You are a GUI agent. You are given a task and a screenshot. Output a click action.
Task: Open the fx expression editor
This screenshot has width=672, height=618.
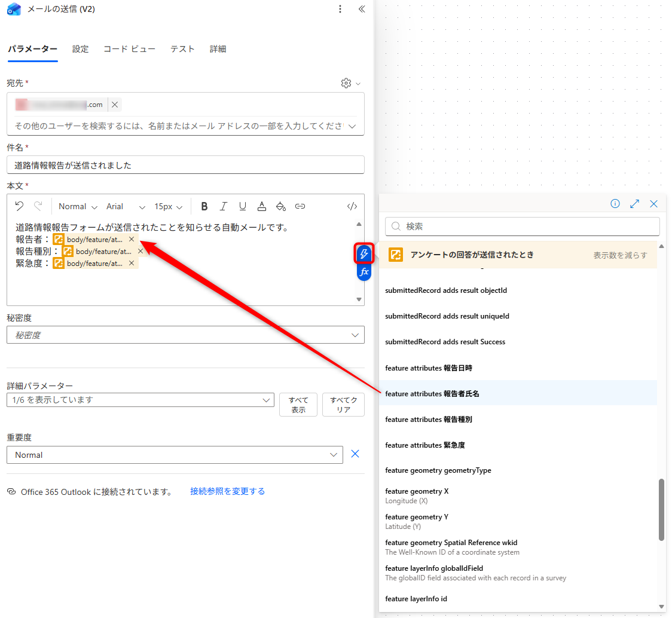pos(364,272)
